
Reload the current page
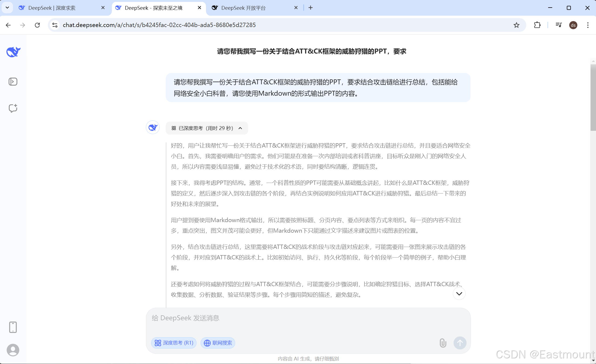[37, 25]
